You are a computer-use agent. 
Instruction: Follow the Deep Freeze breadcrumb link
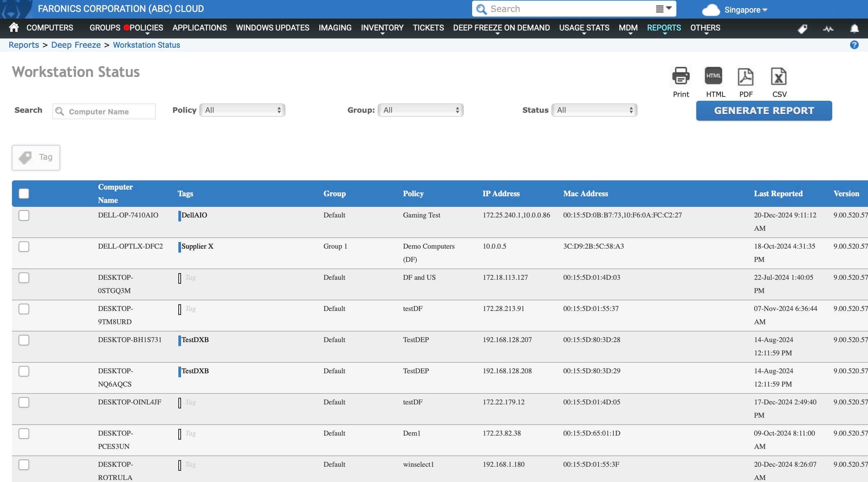point(76,45)
